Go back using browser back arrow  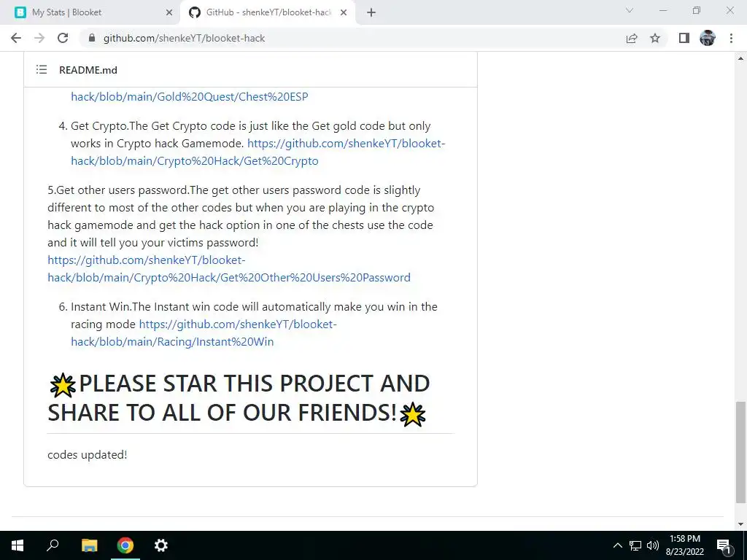coord(16,38)
